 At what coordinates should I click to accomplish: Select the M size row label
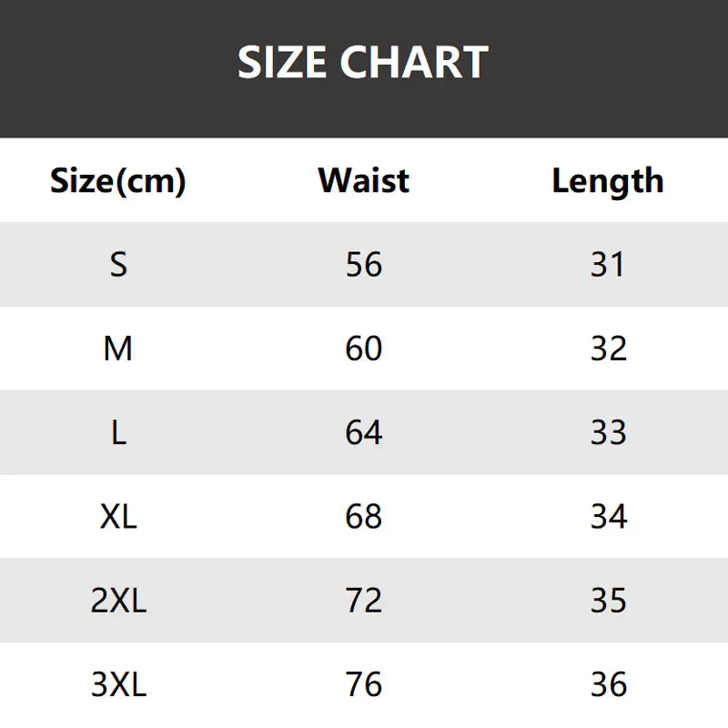(x=118, y=349)
